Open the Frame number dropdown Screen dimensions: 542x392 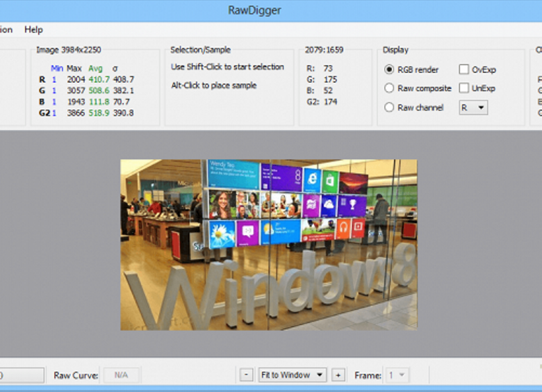(396, 375)
